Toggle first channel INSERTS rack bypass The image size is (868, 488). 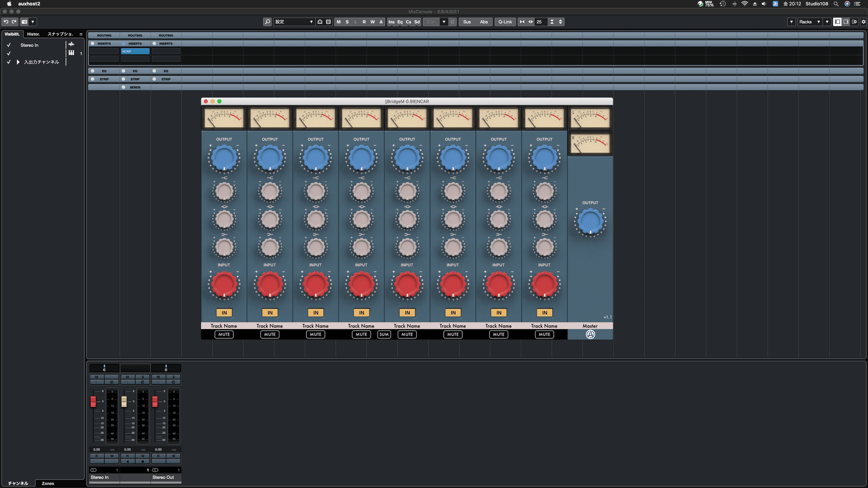pos(93,43)
